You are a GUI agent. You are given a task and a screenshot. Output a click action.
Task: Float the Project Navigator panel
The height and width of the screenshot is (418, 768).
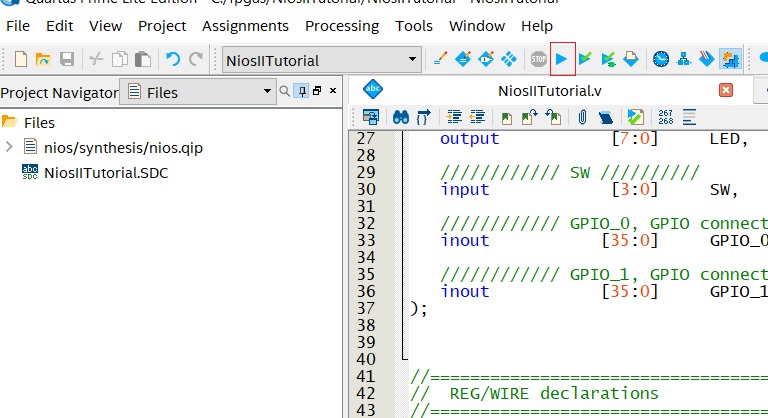coord(317,91)
